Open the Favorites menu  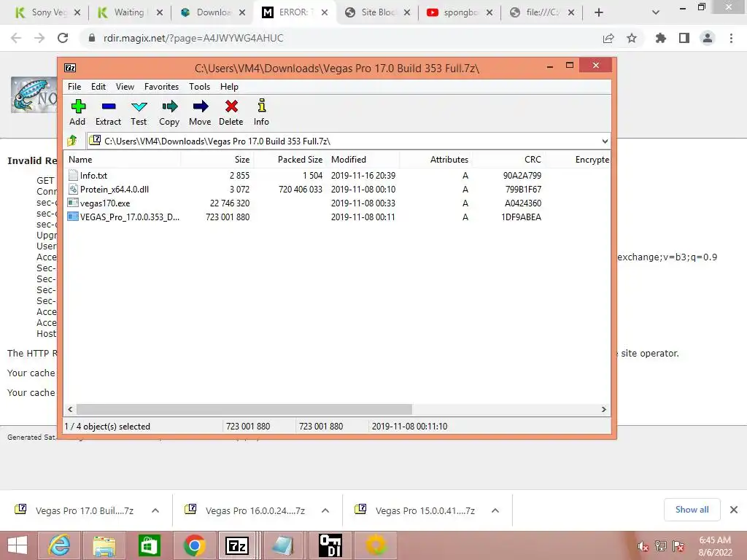point(161,87)
